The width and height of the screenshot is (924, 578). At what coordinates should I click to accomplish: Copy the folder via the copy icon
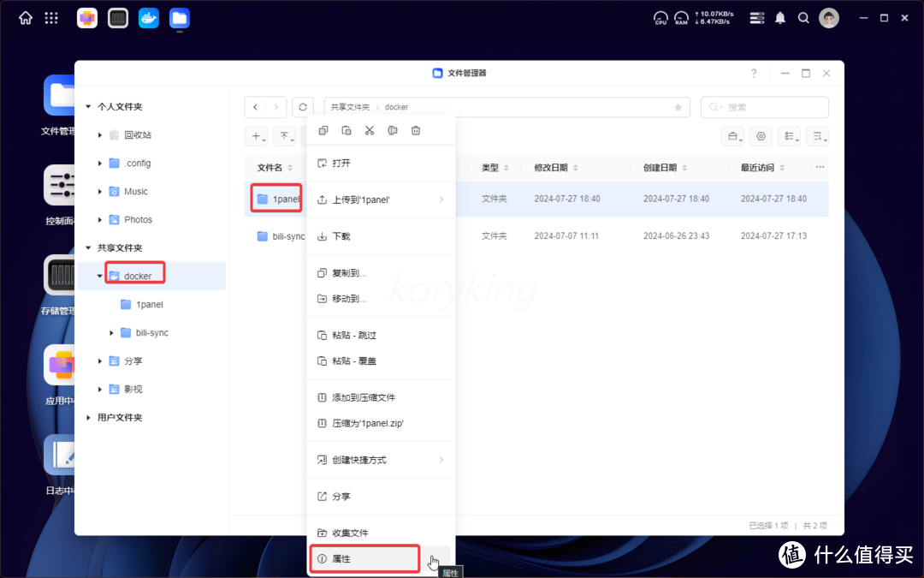323,130
